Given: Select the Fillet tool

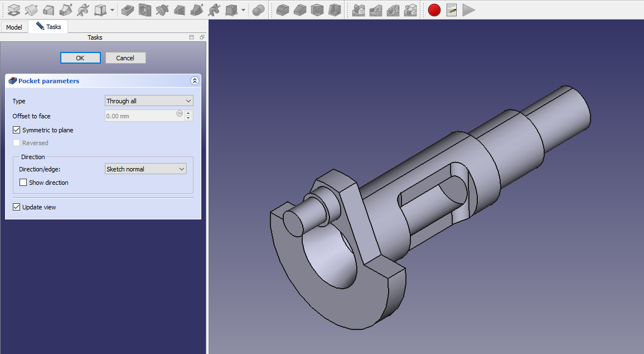Looking at the screenshot, I should click(283, 9).
